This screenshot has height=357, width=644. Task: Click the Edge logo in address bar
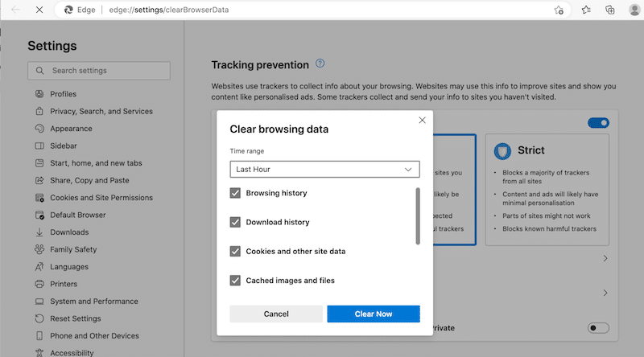click(68, 10)
